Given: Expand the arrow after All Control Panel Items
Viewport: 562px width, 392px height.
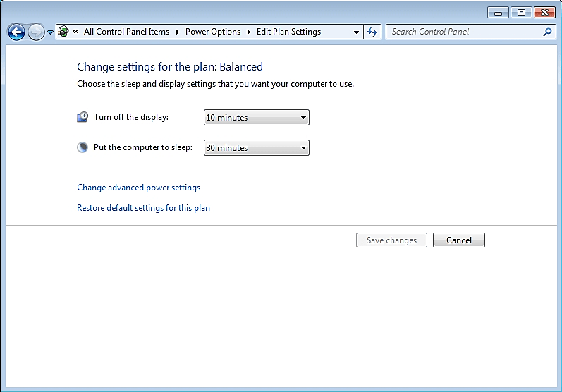Looking at the screenshot, I should coord(178,32).
